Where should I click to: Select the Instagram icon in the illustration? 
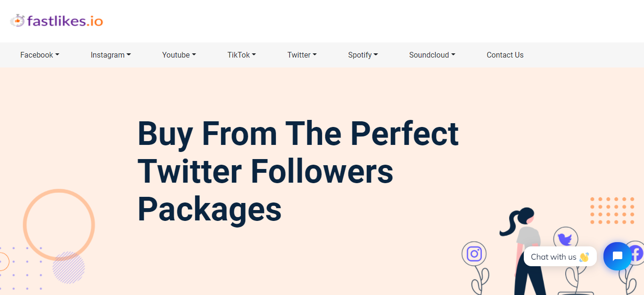(474, 253)
